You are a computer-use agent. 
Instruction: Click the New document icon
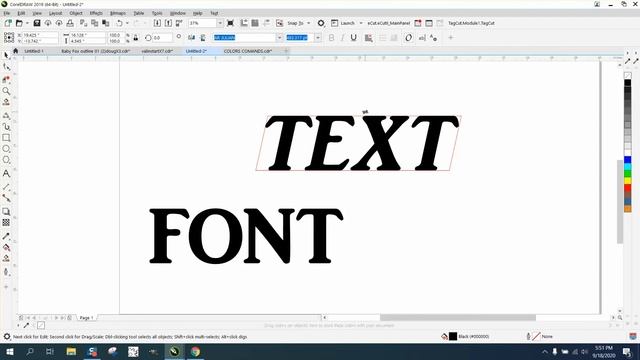(8, 23)
